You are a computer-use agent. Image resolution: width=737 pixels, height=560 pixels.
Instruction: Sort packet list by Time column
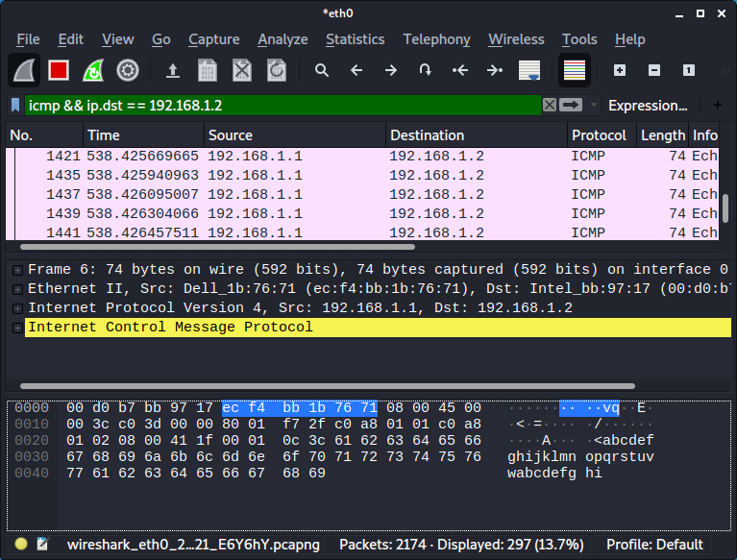(143, 135)
